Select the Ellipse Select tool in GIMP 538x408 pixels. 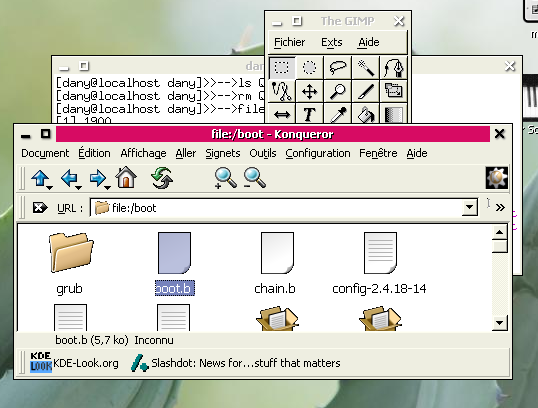click(x=309, y=68)
